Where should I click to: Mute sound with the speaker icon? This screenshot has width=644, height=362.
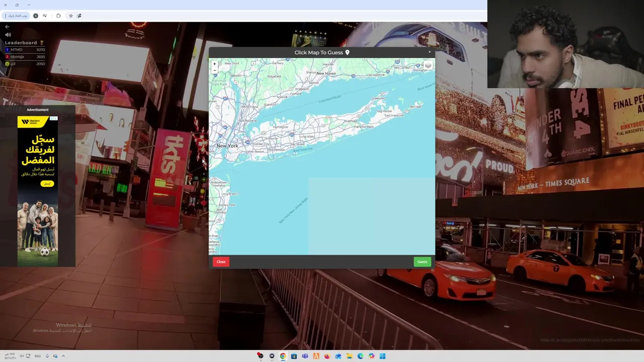[8, 35]
